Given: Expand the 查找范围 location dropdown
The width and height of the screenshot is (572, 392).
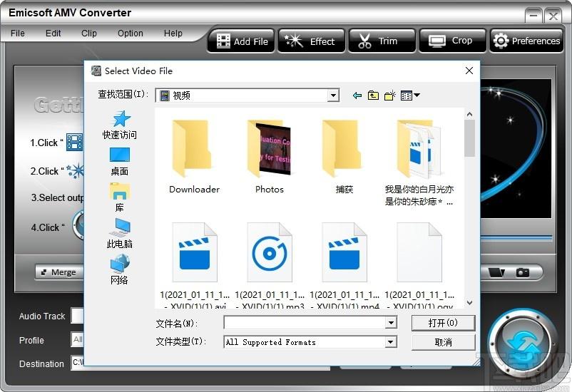Looking at the screenshot, I should click(332, 96).
